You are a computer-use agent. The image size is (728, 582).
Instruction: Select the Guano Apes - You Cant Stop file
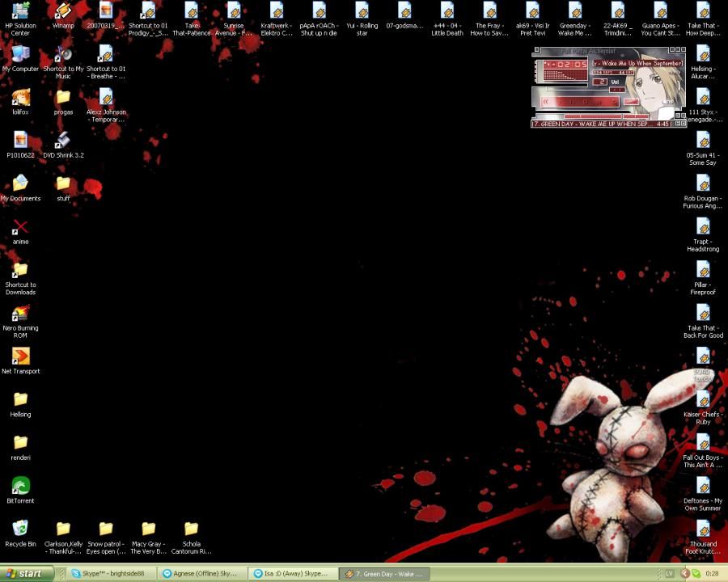(660, 19)
